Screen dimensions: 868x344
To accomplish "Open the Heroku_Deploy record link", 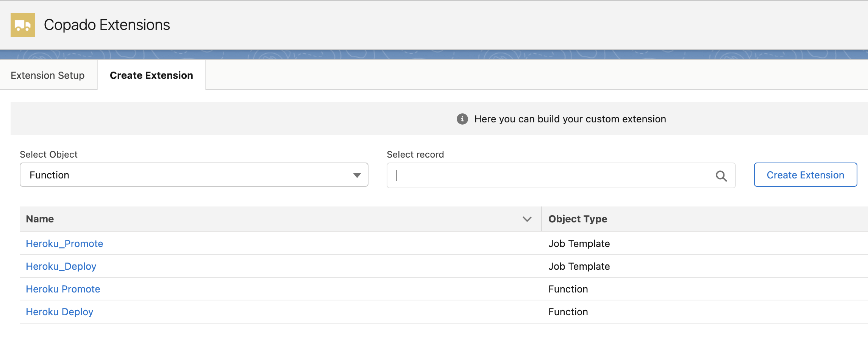I will (61, 266).
